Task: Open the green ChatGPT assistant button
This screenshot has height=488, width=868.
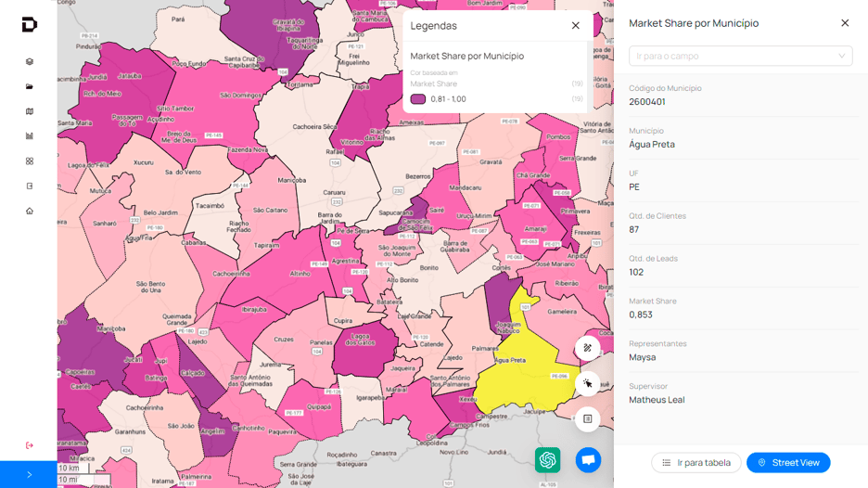Action: point(547,460)
